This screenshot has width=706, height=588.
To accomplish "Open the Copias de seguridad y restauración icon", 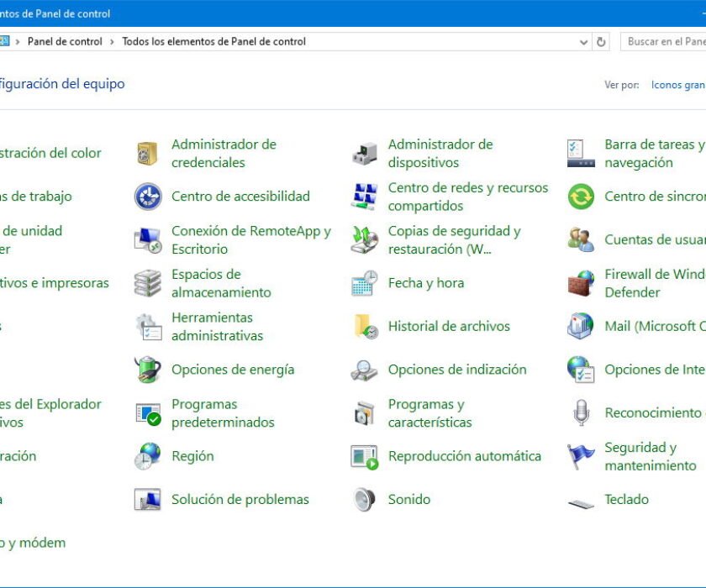I will [364, 239].
